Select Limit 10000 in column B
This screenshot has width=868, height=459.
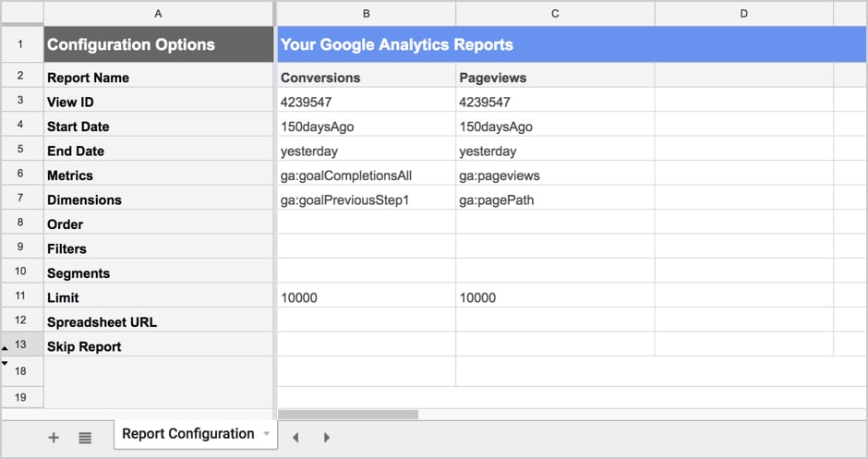pyautogui.click(x=366, y=296)
